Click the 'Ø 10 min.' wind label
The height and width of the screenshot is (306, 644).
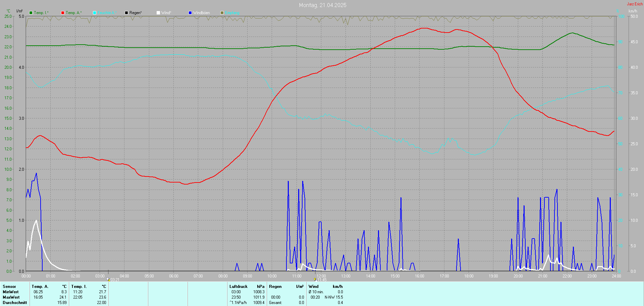(x=316, y=292)
